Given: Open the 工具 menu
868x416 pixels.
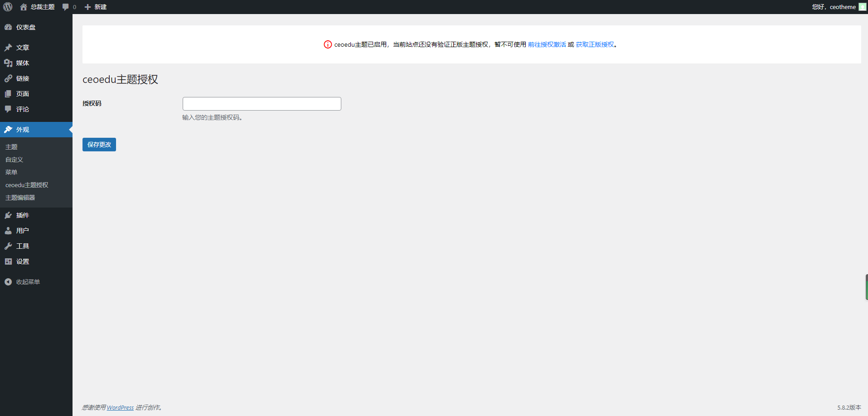Looking at the screenshot, I should point(36,246).
